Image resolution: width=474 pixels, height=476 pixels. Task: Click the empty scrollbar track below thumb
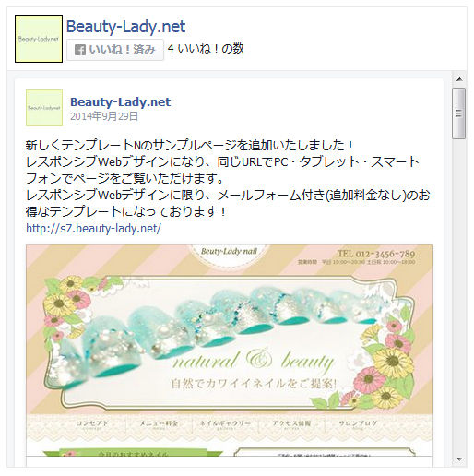(459, 295)
